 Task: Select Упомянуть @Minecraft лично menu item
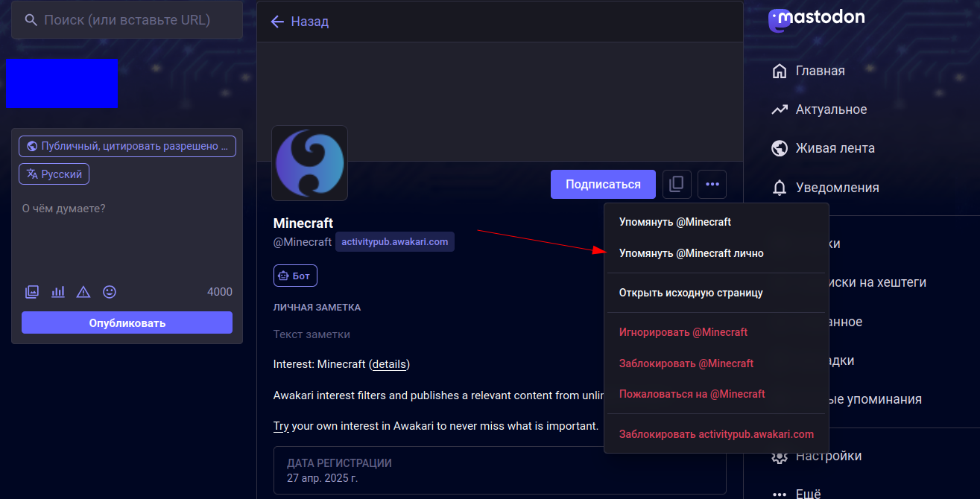coord(691,253)
